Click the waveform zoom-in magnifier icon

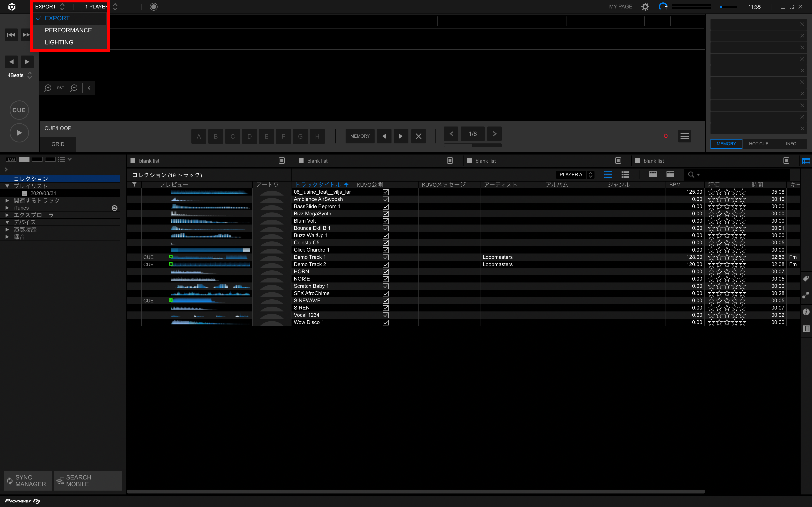(48, 88)
